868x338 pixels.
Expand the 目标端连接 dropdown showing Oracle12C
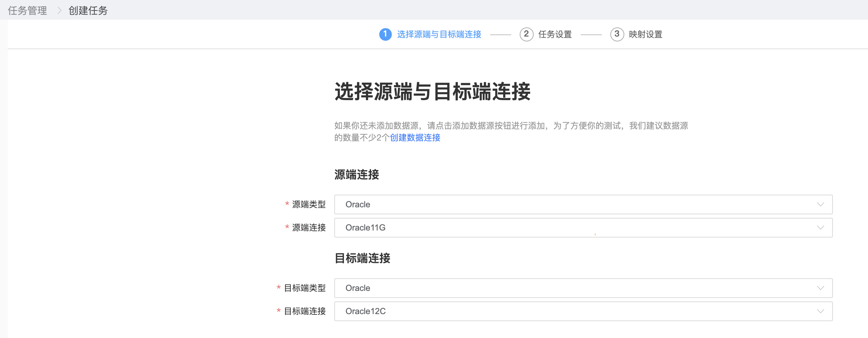583,311
